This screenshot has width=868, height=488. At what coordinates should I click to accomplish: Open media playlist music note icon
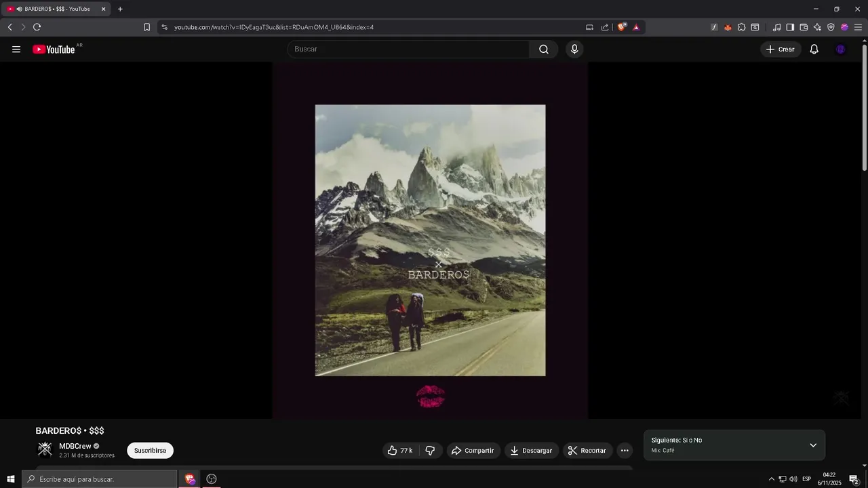[776, 27]
